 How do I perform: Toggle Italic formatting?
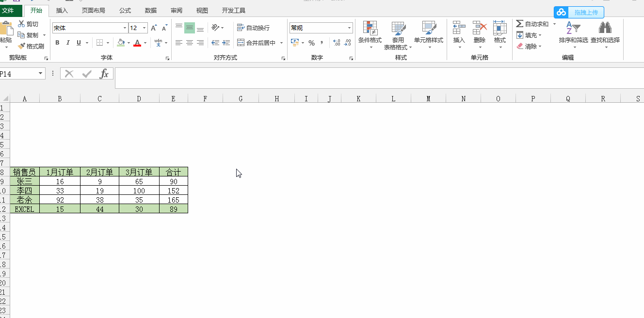[68, 43]
